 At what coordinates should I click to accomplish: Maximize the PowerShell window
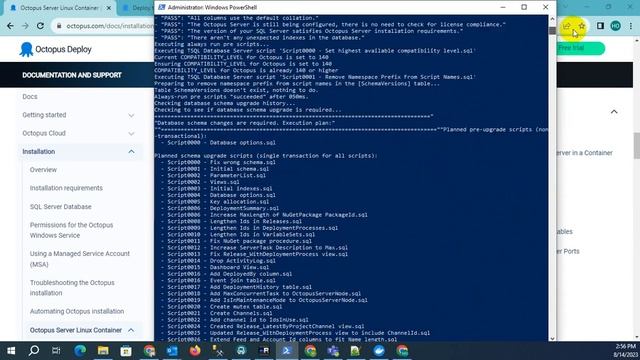point(524,7)
